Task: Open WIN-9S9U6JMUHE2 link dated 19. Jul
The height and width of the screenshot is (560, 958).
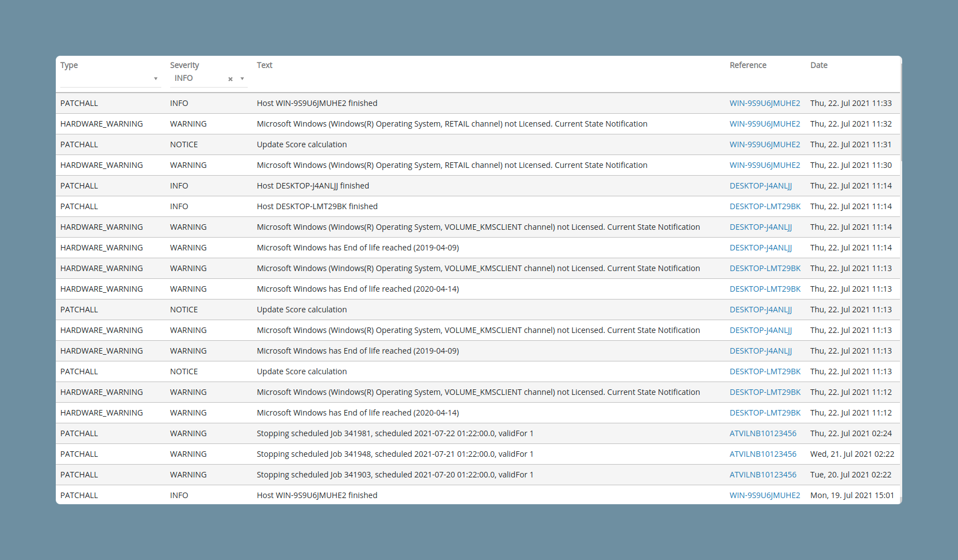Action: point(765,495)
